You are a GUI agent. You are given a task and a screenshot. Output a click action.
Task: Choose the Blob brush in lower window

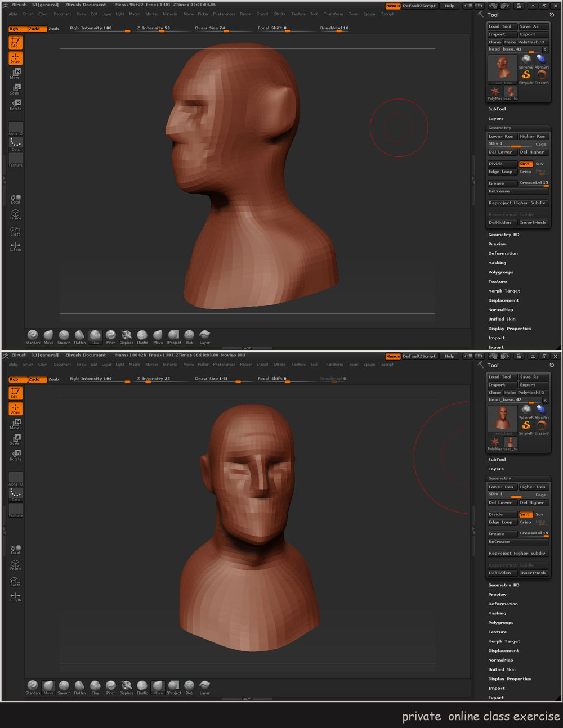(189, 685)
